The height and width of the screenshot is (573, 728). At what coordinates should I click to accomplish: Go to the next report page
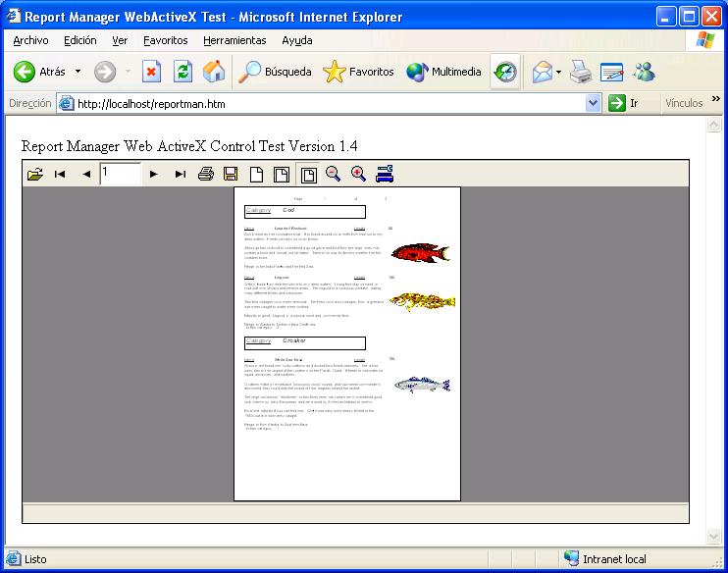coord(154,175)
